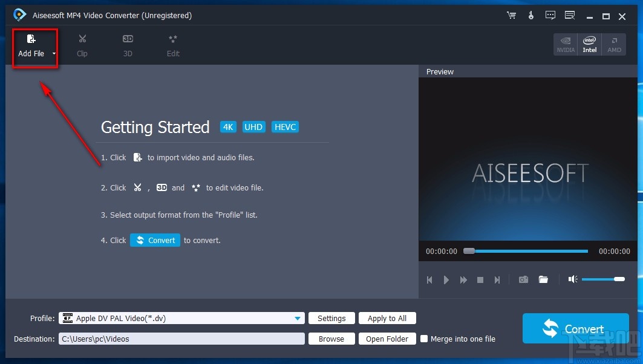Take a snapshot with the camera icon
This screenshot has width=643, height=364.
tap(523, 279)
